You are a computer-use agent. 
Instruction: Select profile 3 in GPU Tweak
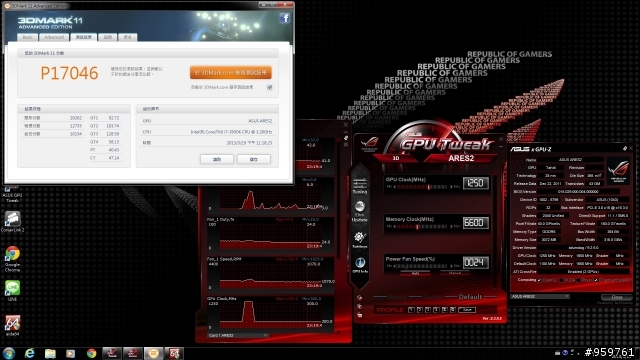(x=428, y=310)
